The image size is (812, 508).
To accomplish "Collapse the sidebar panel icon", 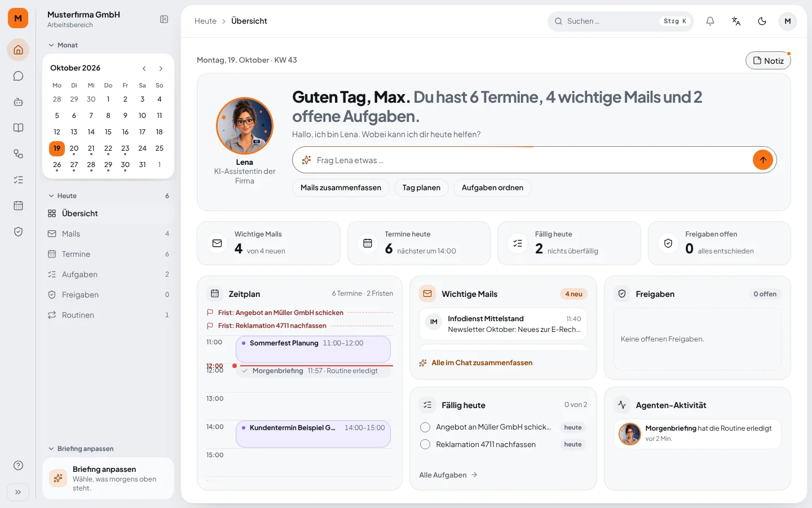I will click(164, 19).
